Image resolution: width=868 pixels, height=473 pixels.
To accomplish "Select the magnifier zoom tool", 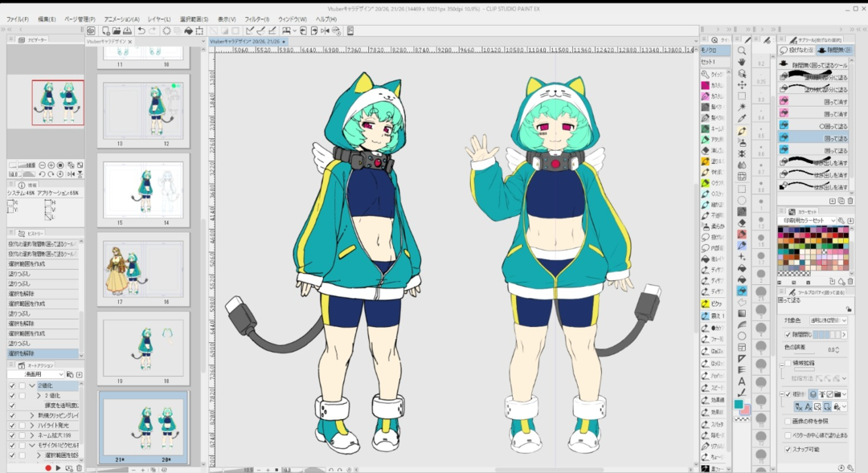I will 741,51.
